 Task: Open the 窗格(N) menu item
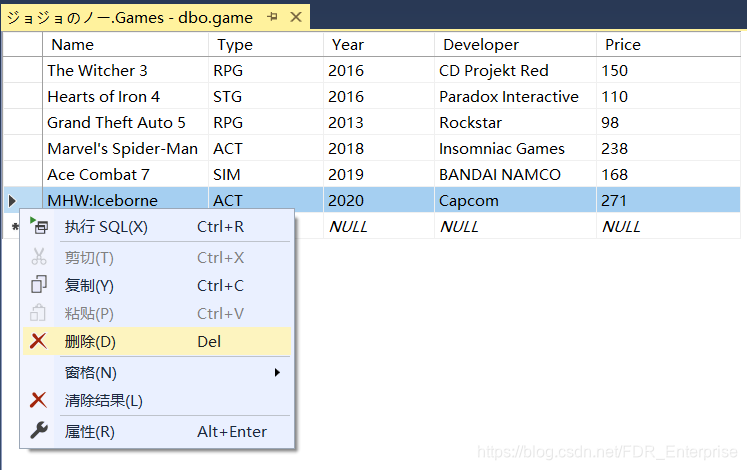coord(157,372)
